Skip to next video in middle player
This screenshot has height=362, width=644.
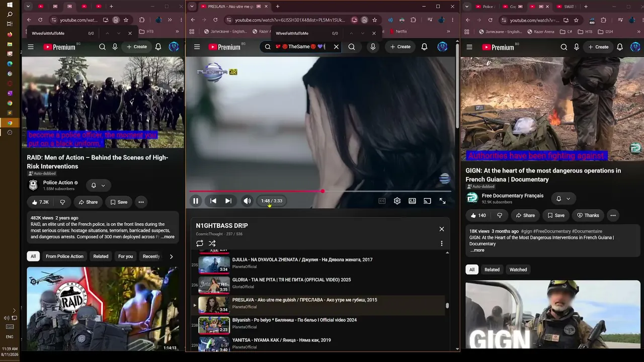point(228,201)
